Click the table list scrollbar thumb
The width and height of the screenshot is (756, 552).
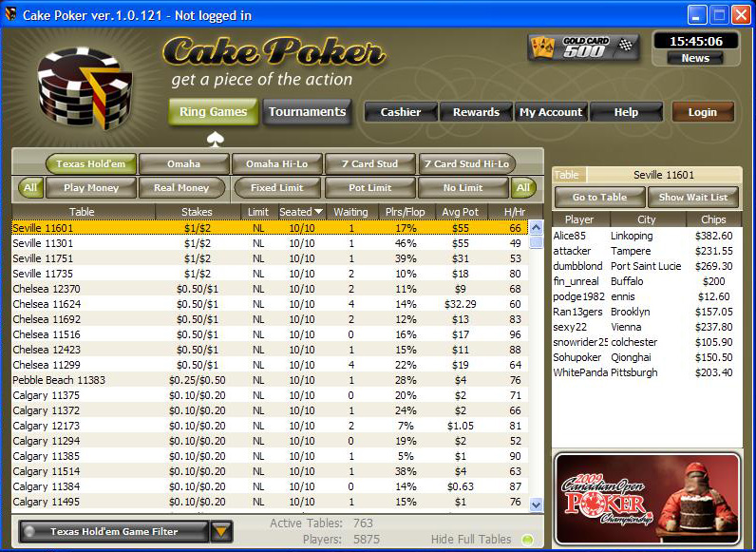click(537, 241)
